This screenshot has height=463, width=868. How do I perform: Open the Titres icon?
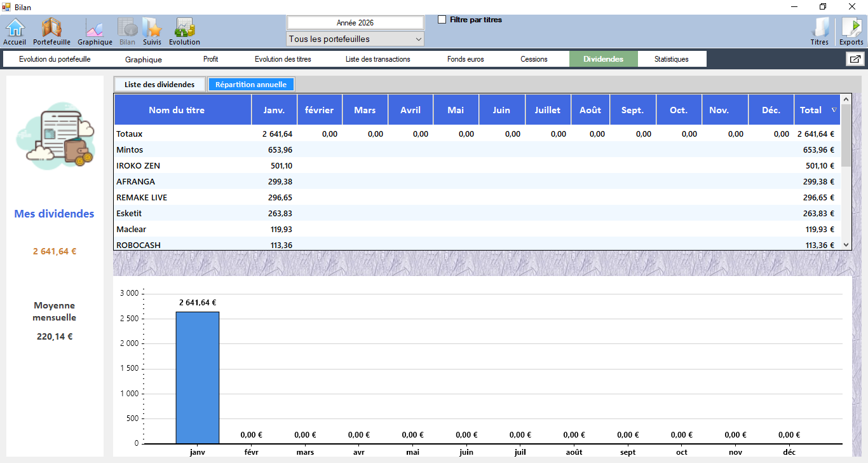[x=820, y=31]
